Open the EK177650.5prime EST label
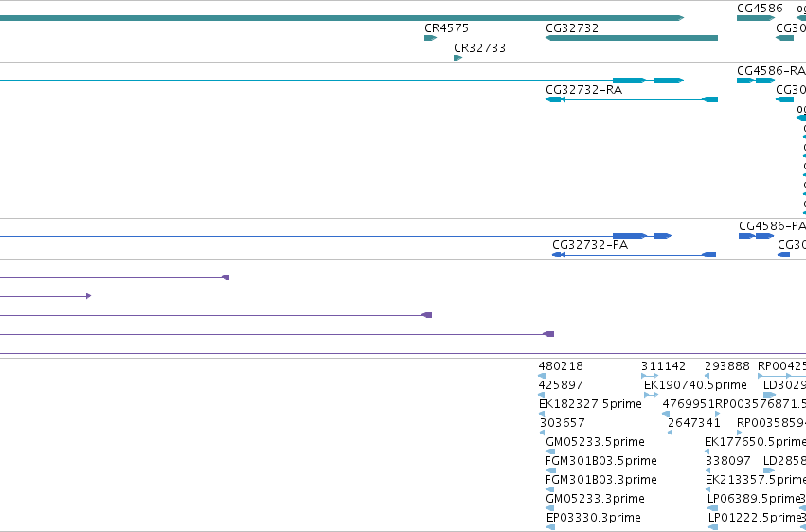The image size is (806, 532). pos(755,442)
